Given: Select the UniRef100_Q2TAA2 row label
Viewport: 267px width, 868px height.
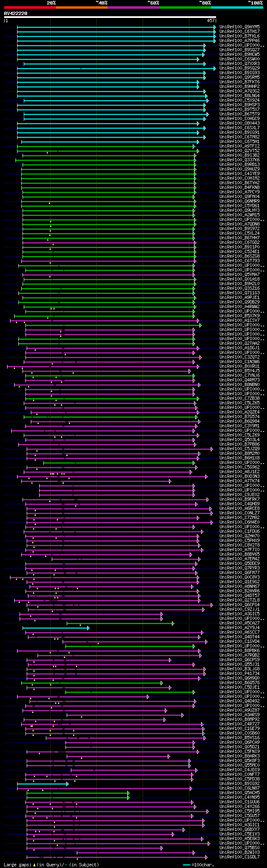Looking at the screenshot, I should [239, 343].
